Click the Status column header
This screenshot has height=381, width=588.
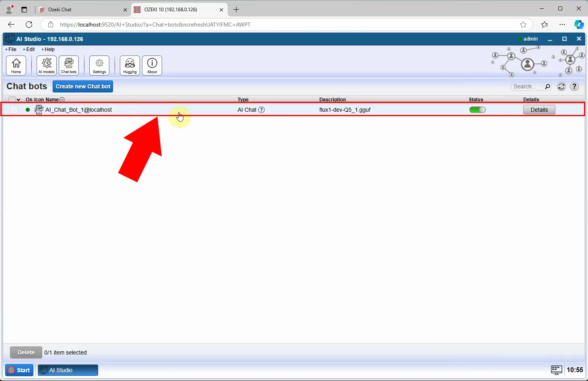[x=476, y=100]
